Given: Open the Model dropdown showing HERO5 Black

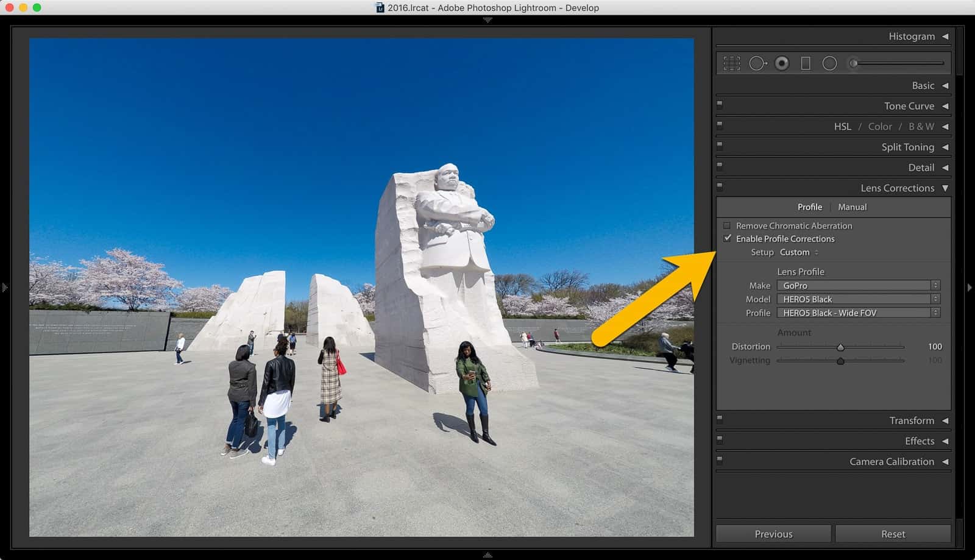Looking at the screenshot, I should (859, 299).
